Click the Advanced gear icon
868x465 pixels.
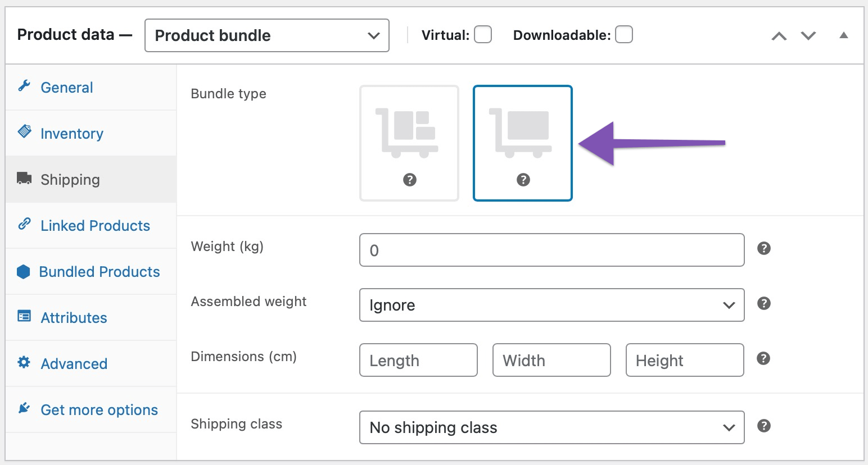[x=23, y=363]
